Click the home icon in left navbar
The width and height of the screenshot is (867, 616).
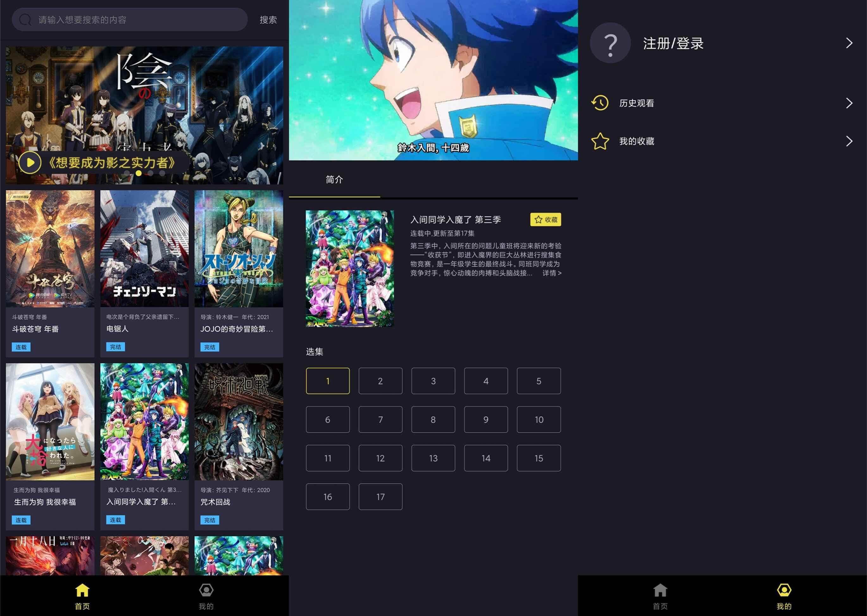[82, 590]
